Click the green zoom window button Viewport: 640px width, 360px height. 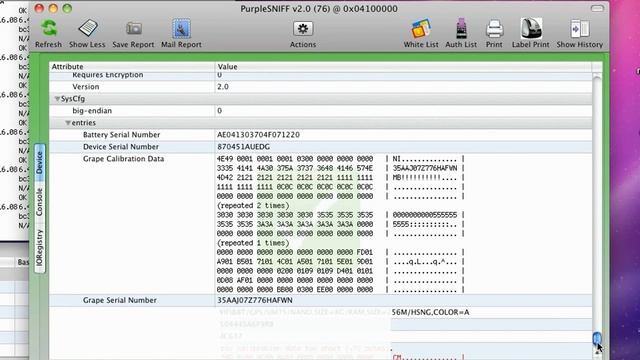[67, 9]
